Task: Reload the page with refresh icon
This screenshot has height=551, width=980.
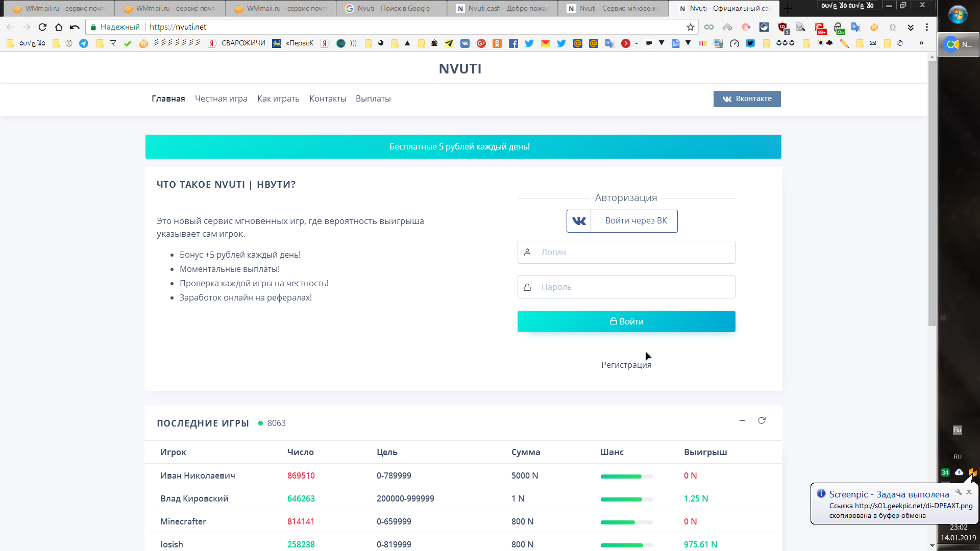Action: click(42, 27)
